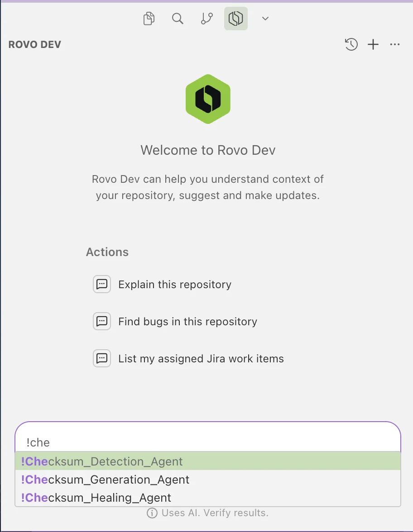Screen dimensions: 413x532
Task: Click the Welcome to Rovo Dev heading
Action: [x=208, y=150]
